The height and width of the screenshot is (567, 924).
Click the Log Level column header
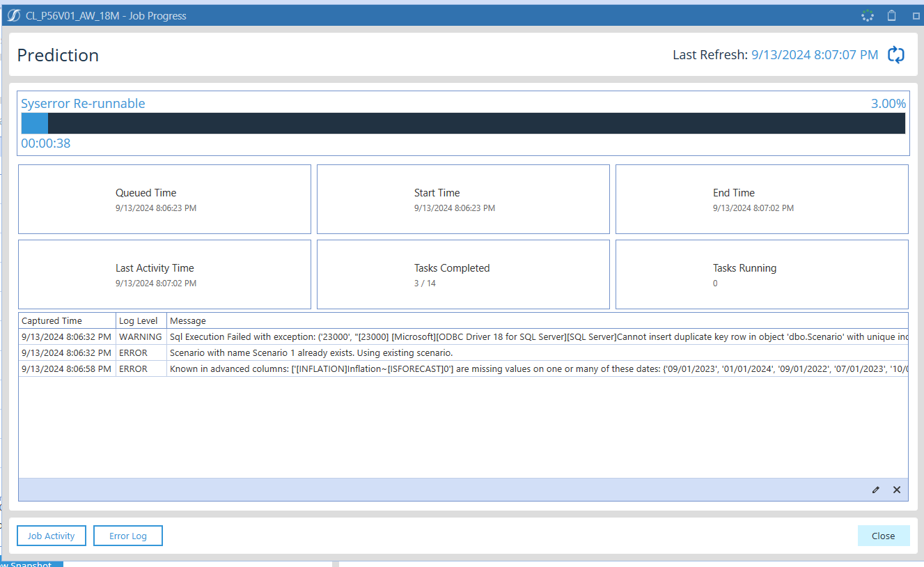[138, 321]
